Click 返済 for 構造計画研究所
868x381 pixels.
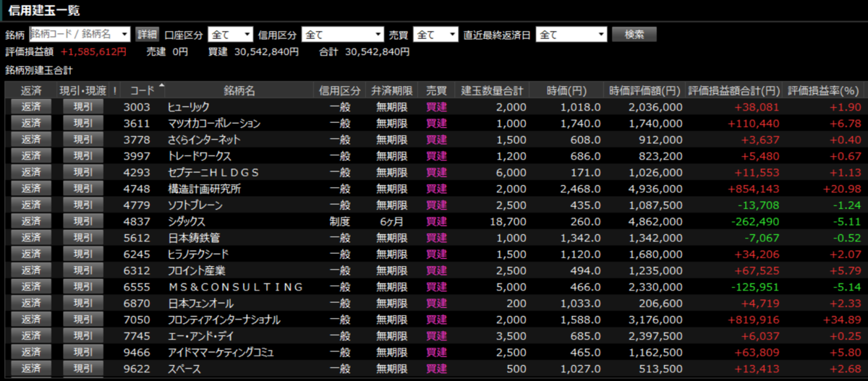pos(31,189)
